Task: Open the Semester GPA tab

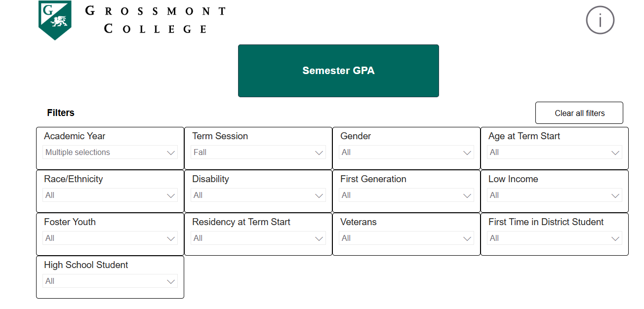Action: (338, 71)
